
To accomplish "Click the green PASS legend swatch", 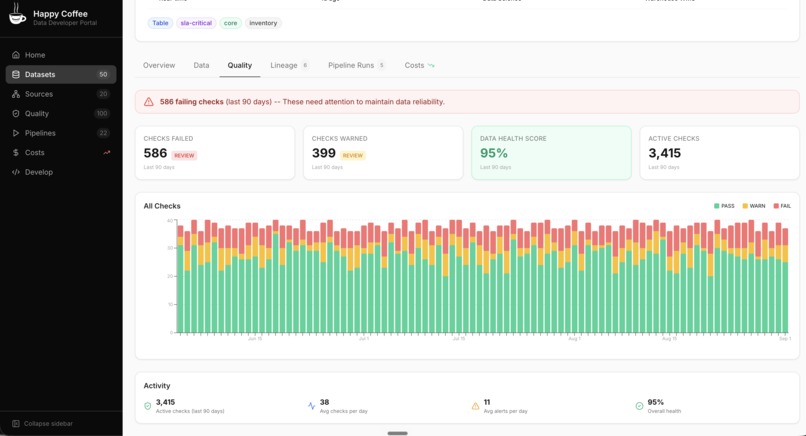I will [x=717, y=206].
